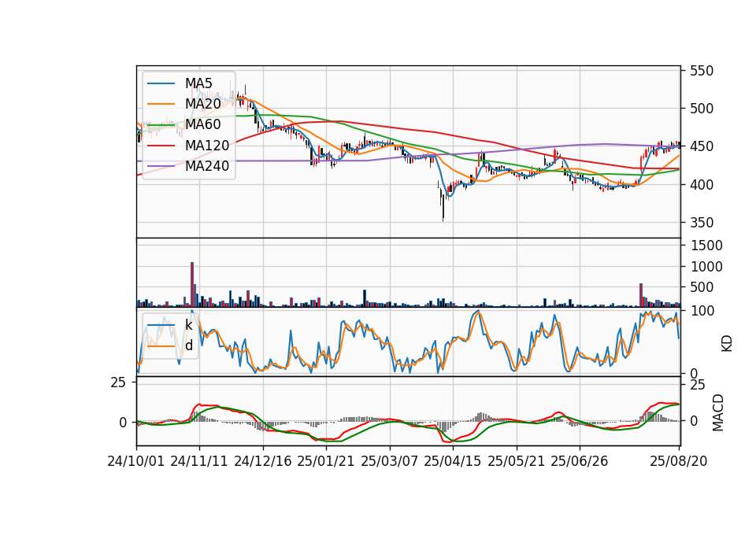This screenshot has width=756, height=543.
Task: Click the blue MA5 legend line sample
Action: 161,83
